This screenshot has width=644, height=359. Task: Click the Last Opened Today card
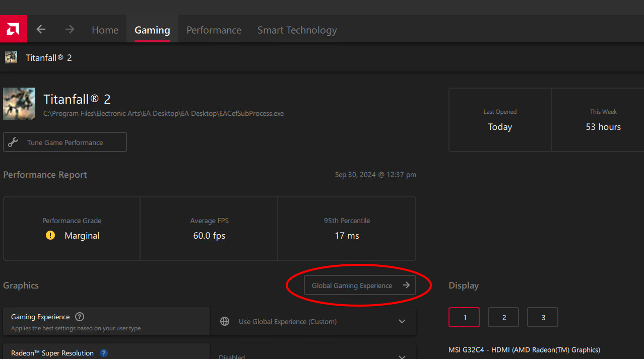tap(500, 120)
